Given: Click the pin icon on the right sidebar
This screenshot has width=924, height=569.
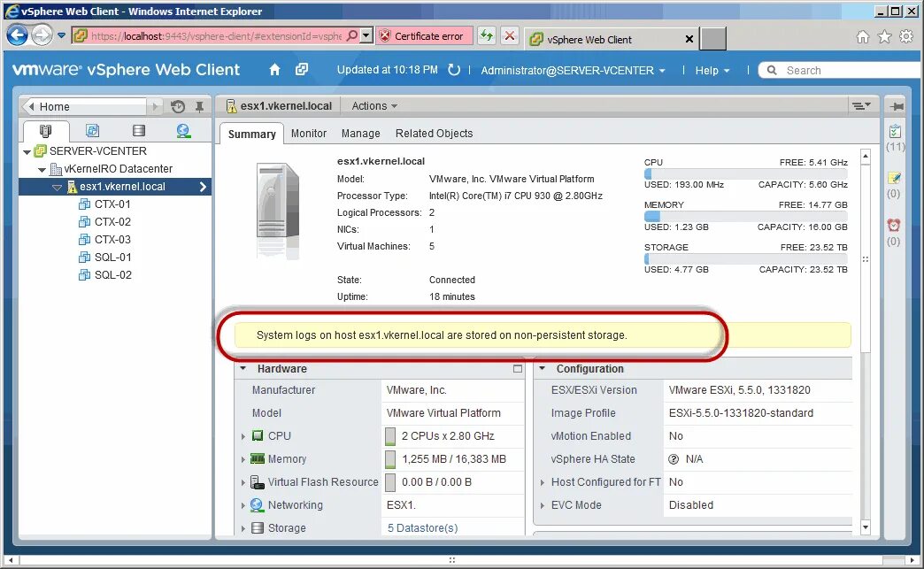Looking at the screenshot, I should [x=897, y=106].
